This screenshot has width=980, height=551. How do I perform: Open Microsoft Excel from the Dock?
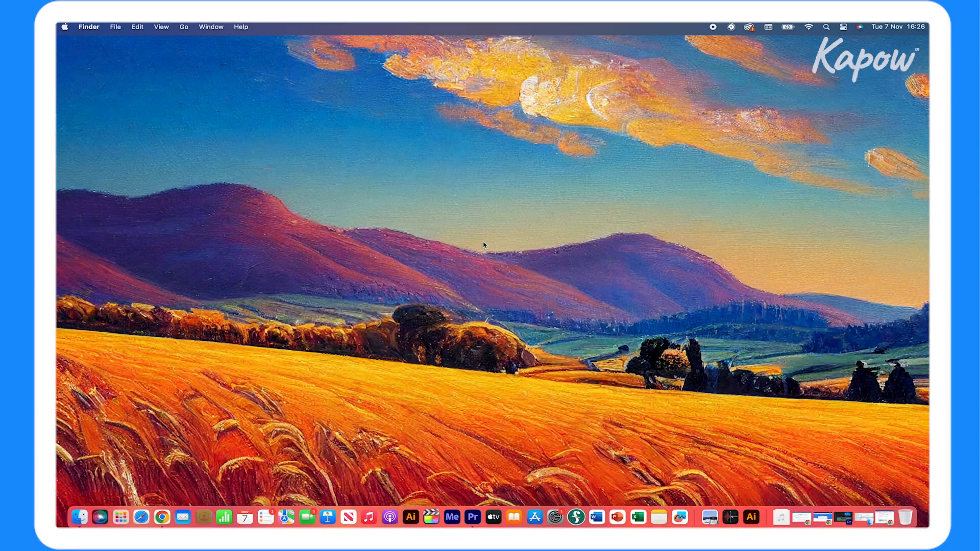(x=638, y=517)
